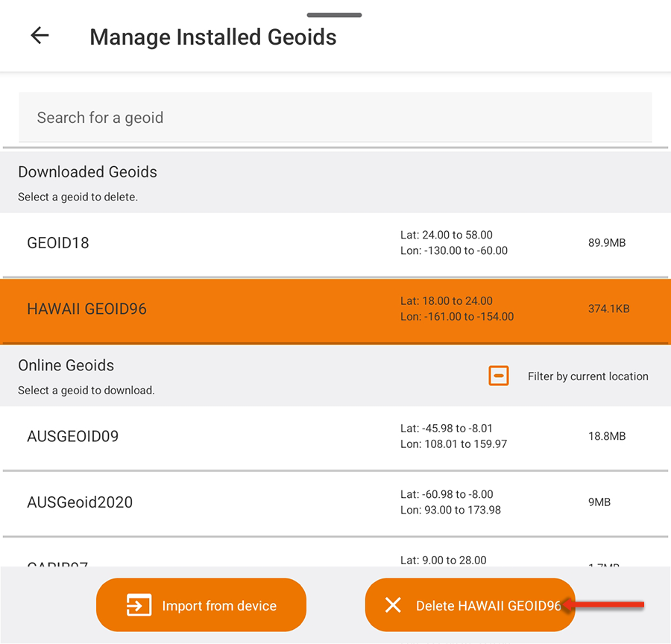The height and width of the screenshot is (644, 671).
Task: Click Lon: -130.00 to -60.00 text
Action: [x=454, y=250]
